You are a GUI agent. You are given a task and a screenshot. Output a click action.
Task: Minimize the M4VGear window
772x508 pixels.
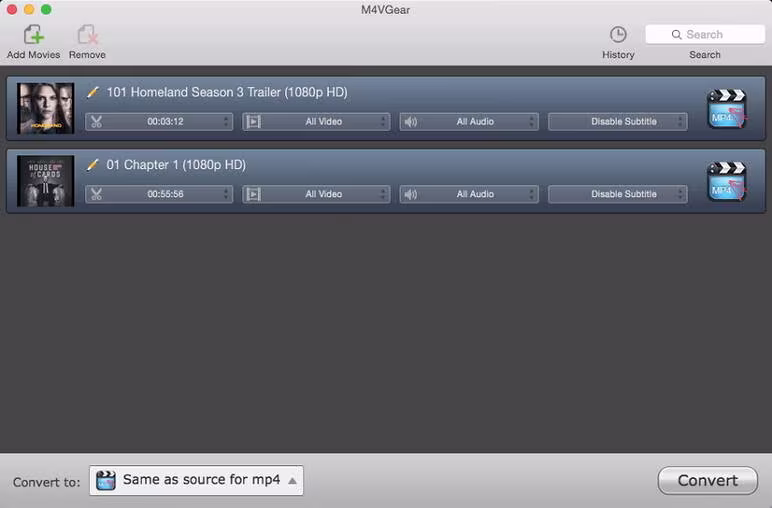(x=29, y=9)
